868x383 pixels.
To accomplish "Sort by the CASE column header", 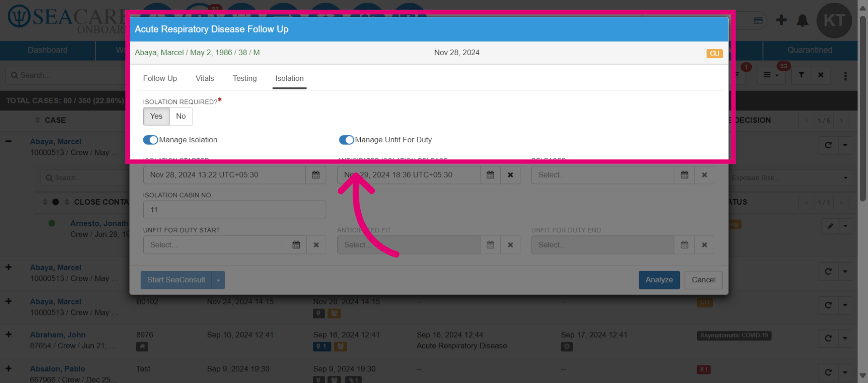I will coord(51,120).
